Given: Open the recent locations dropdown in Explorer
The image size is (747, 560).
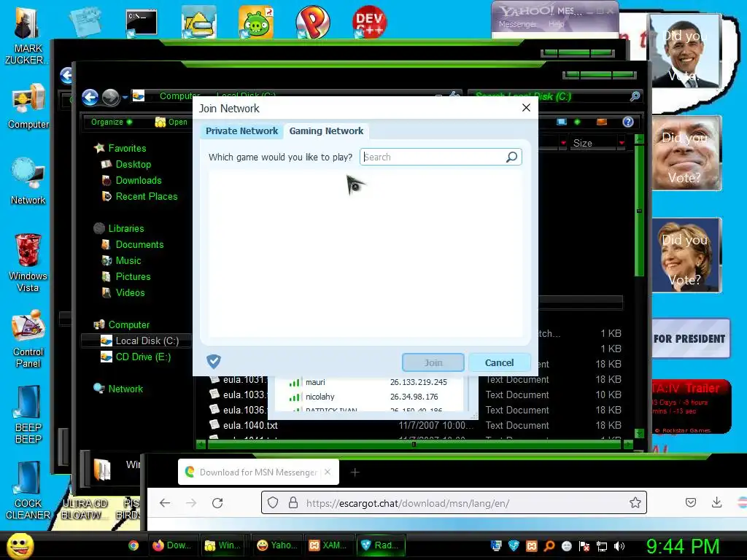Looking at the screenshot, I should 125,97.
